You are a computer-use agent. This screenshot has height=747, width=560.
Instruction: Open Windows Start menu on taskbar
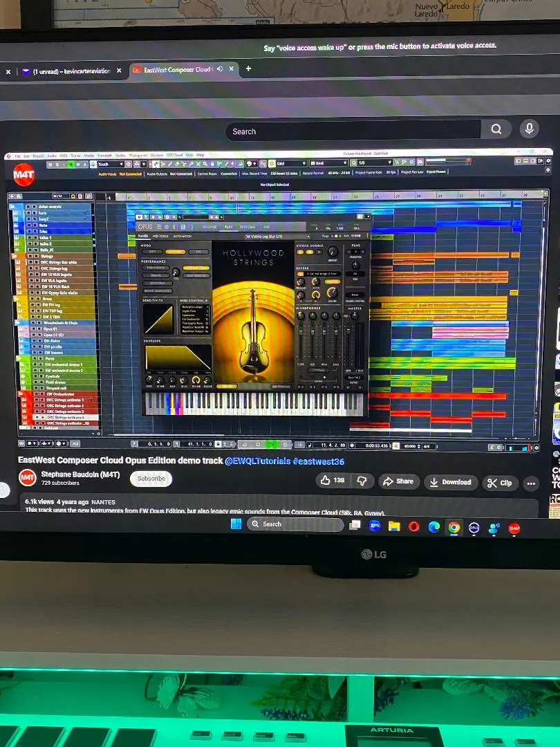point(234,524)
